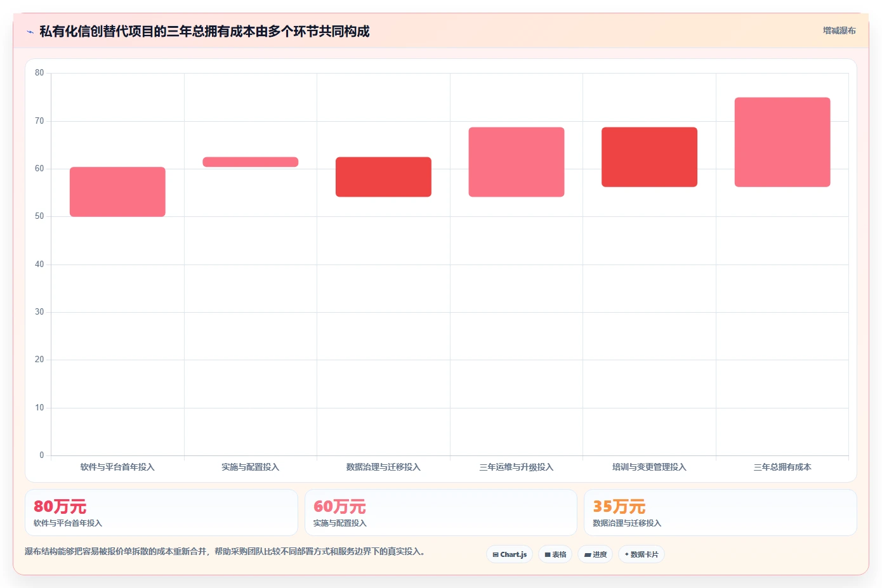Click x-axis label 三年总拥有成本
This screenshot has height=588, width=882.
[782, 467]
